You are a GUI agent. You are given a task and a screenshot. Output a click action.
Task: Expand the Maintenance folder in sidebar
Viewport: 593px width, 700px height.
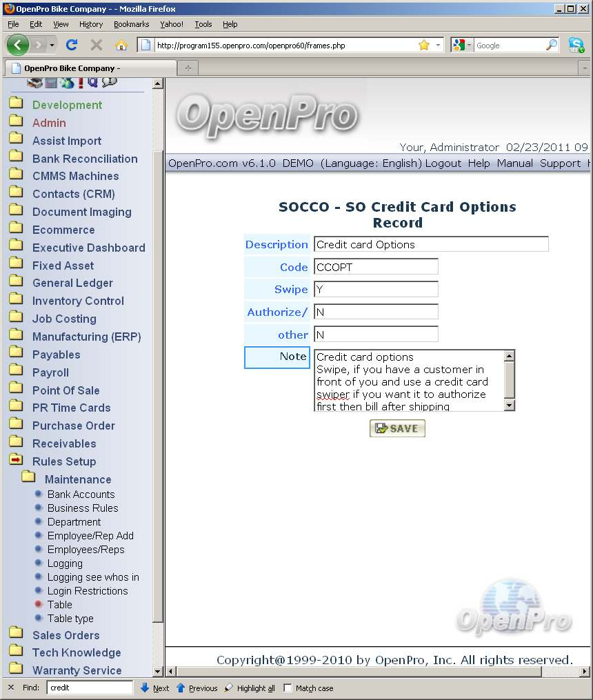coord(28,478)
